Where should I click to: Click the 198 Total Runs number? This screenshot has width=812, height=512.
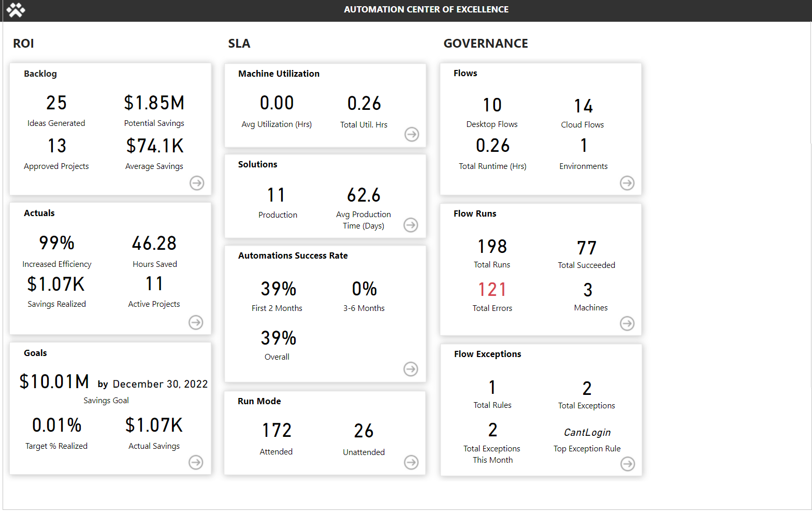[492, 247]
